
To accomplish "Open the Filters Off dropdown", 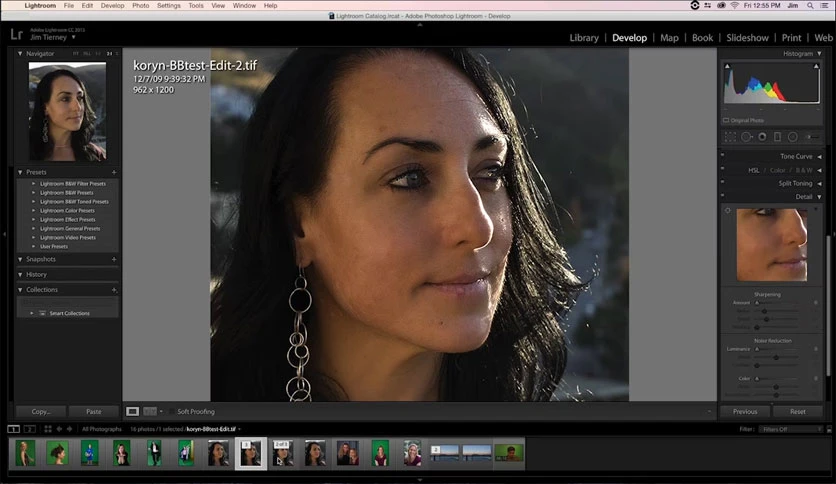I will 791,429.
